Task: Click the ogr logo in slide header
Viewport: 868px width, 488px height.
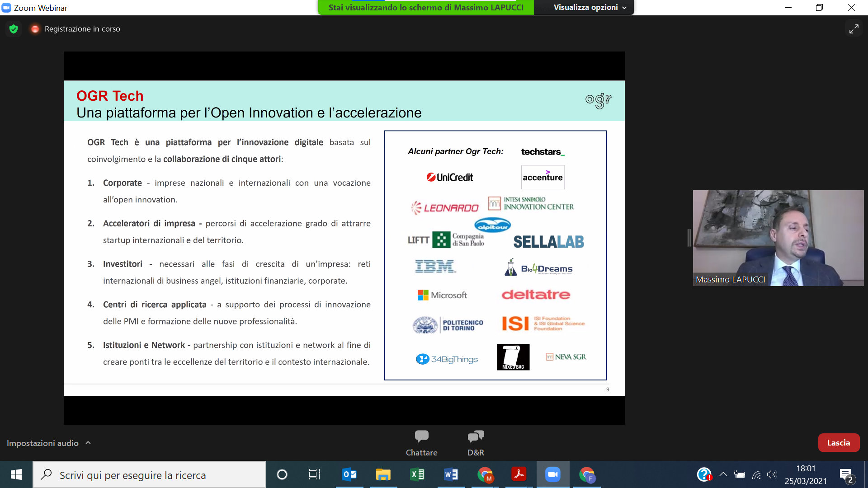Action: [x=598, y=100]
